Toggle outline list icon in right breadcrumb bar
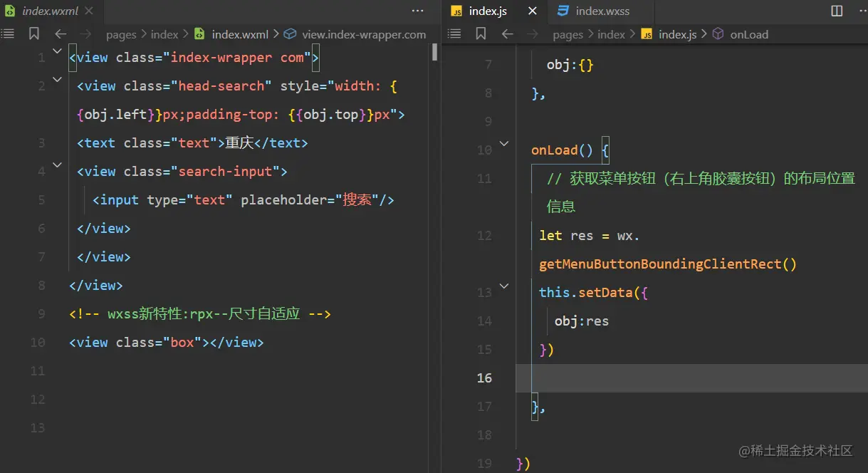The image size is (868, 473). tap(454, 33)
